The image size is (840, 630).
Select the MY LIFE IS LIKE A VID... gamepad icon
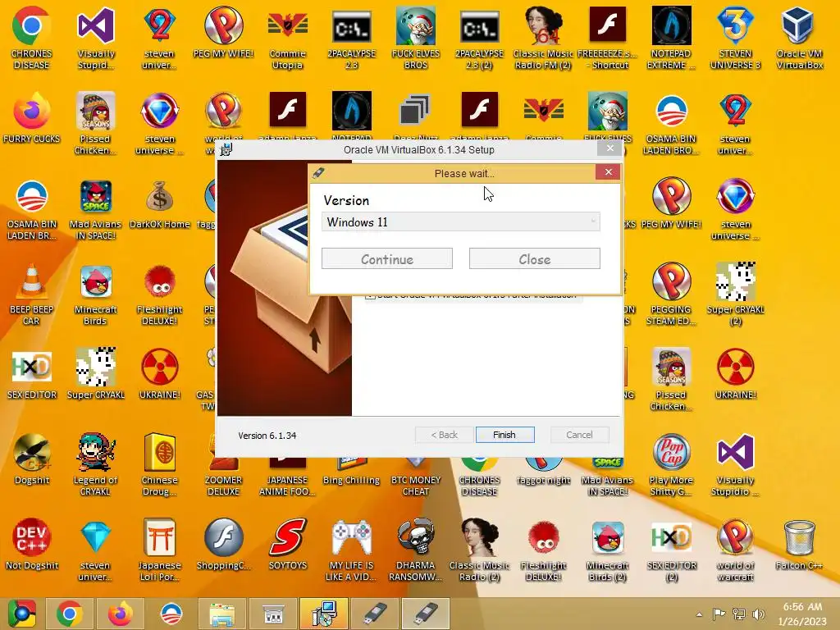(351, 550)
